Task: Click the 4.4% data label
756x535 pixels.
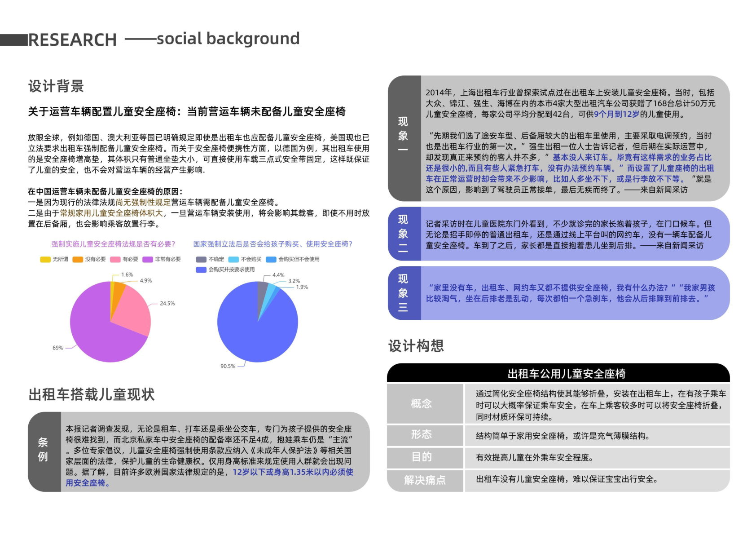Action: 278,275
